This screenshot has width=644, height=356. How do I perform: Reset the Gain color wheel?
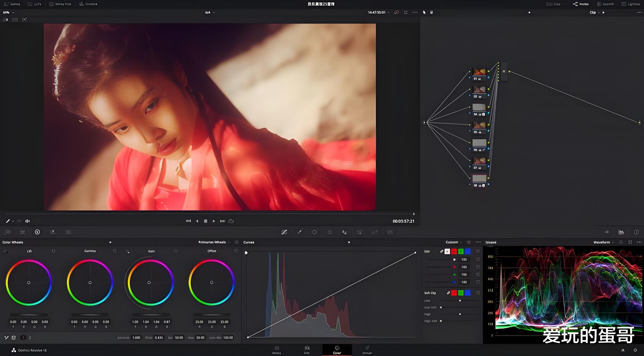coord(176,251)
